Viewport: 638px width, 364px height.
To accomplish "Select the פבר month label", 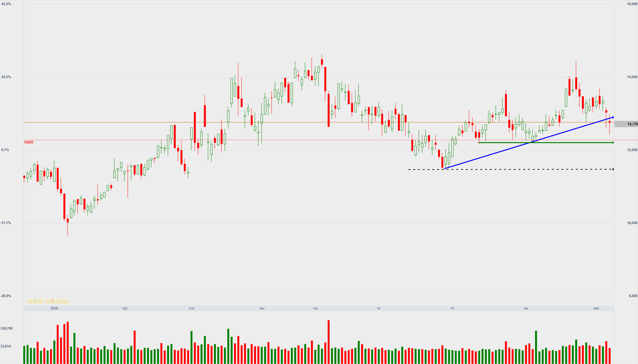I will tap(125, 308).
